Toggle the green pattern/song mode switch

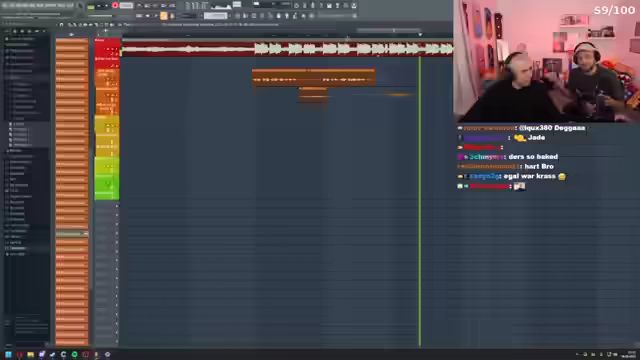click(91, 7)
